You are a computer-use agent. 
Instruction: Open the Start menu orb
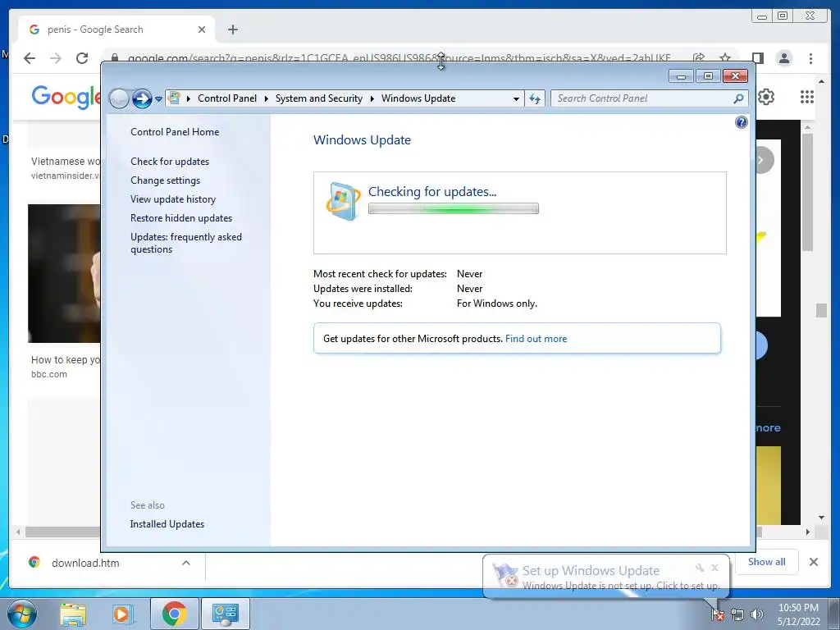pos(21,614)
